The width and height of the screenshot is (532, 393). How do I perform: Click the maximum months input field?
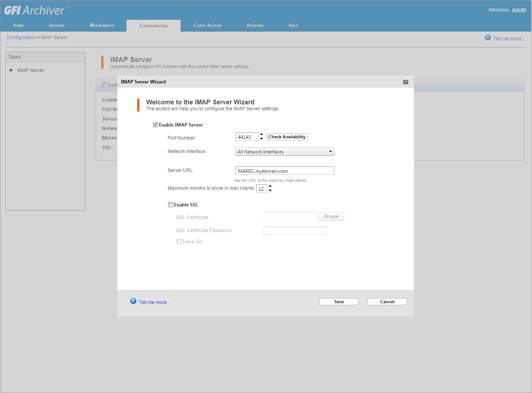click(x=262, y=189)
